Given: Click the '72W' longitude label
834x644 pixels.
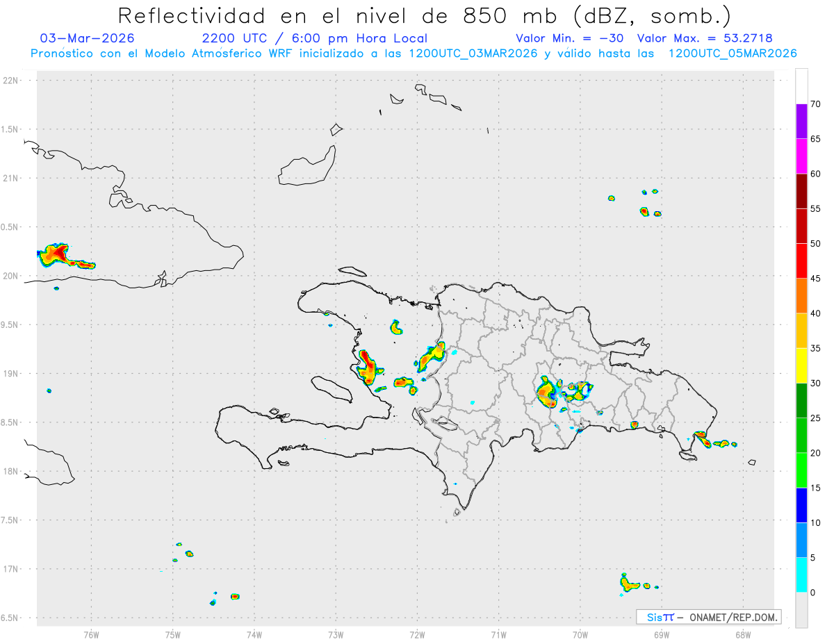Looking at the screenshot, I should pos(417,634).
